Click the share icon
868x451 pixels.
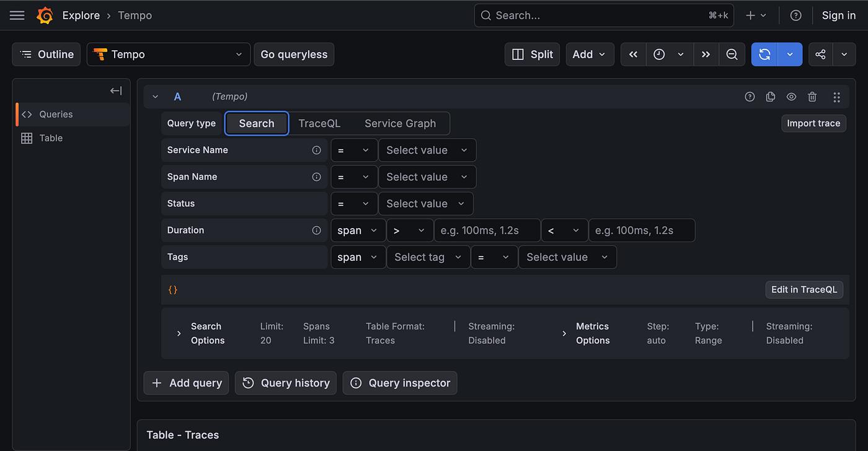[x=820, y=55]
